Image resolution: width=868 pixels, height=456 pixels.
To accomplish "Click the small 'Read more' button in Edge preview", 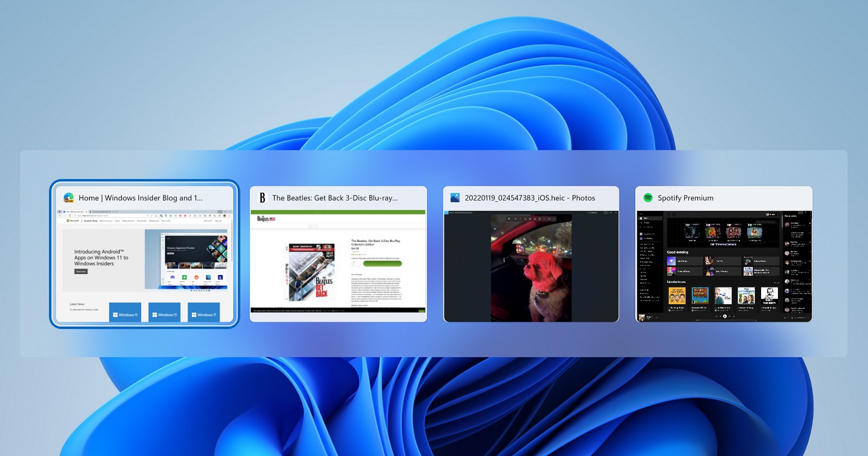I will point(81,271).
